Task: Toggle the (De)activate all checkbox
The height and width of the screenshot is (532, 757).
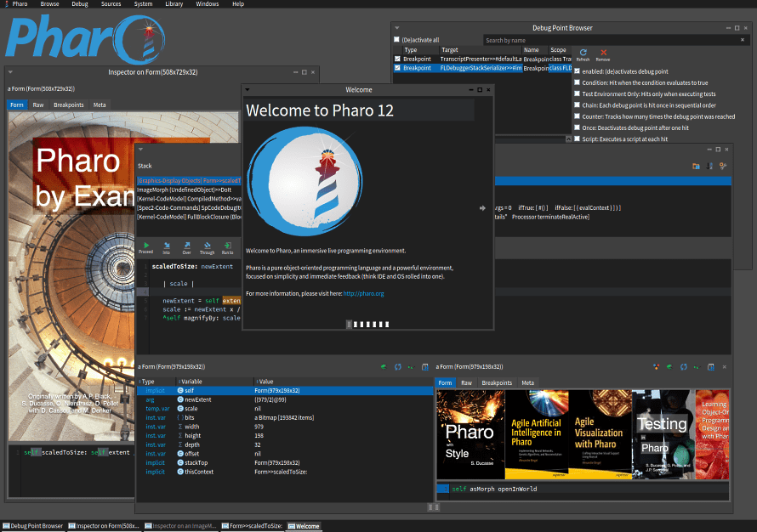Action: click(396, 40)
